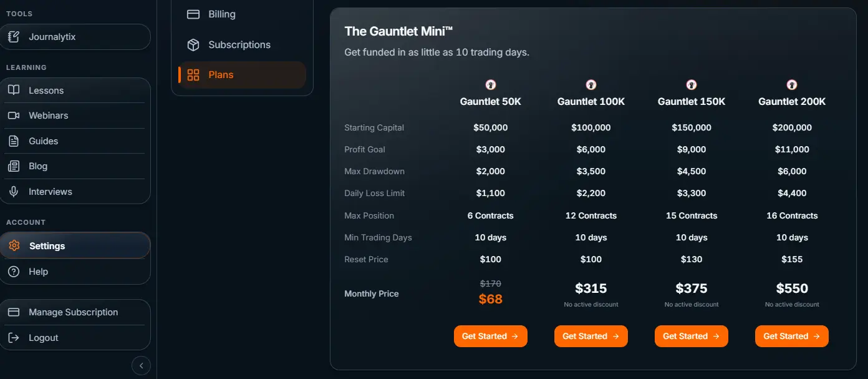Click the Logout arrow icon
Image resolution: width=868 pixels, height=379 pixels.
coord(14,337)
